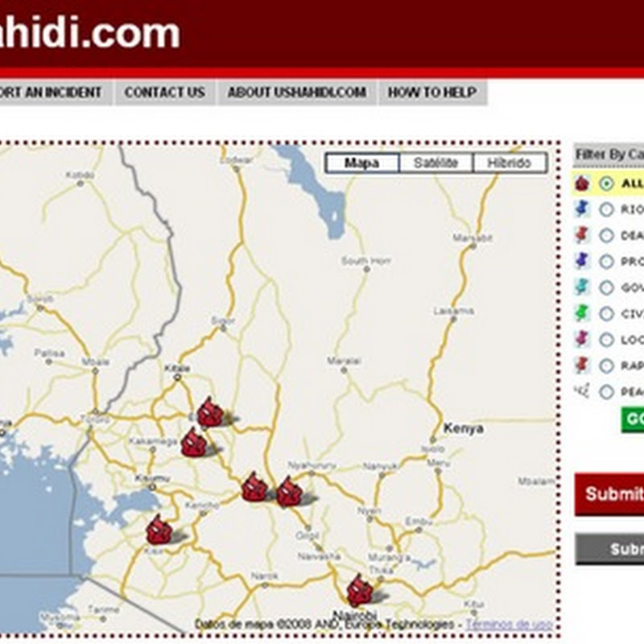The image size is (644, 644).
Task: Choose the GOV category radio button
Action: pos(606,287)
